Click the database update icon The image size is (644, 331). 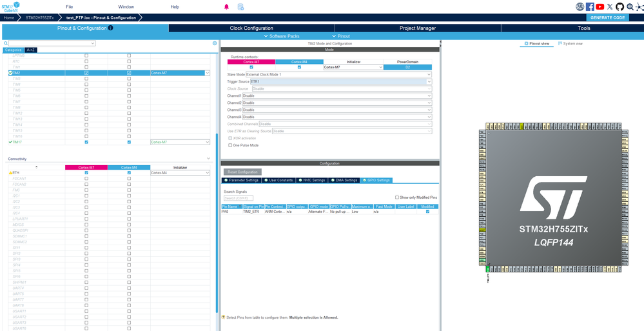(x=240, y=6)
